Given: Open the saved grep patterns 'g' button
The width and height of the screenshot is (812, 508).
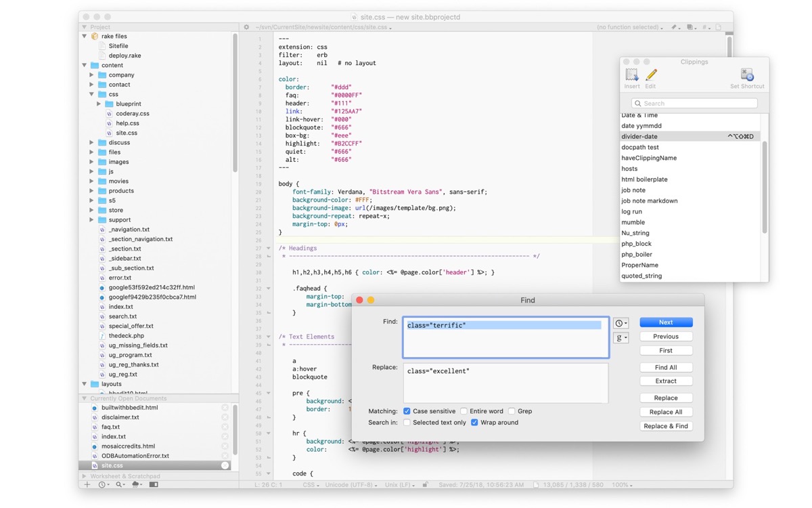Looking at the screenshot, I should (x=621, y=337).
